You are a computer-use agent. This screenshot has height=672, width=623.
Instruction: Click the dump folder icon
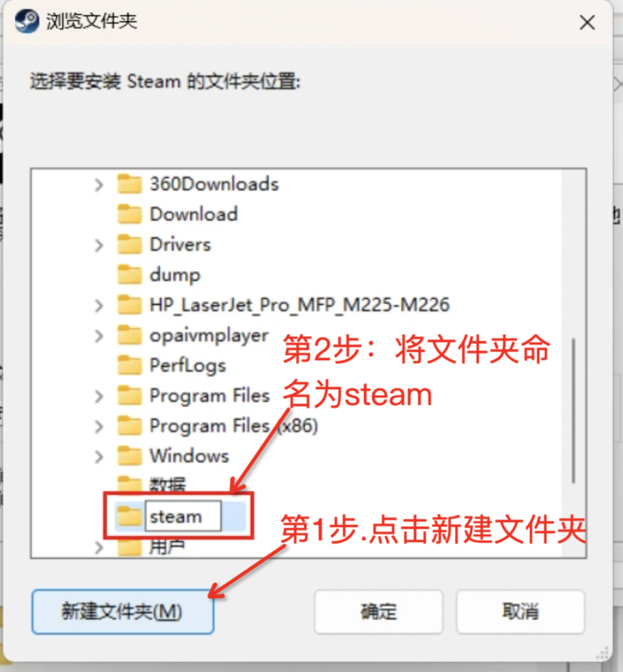click(129, 274)
